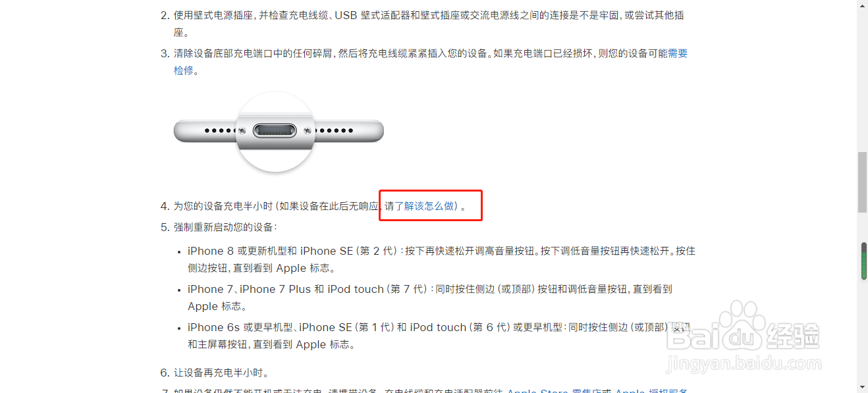Image resolution: width=868 pixels, height=393 pixels.
Task: Click the iPhone bottom speaker holes image
Action: [279, 131]
